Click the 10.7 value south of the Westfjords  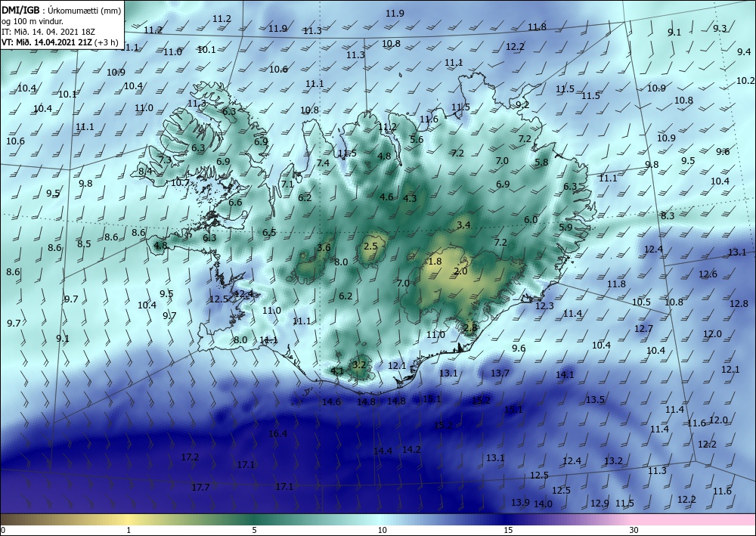(x=181, y=183)
